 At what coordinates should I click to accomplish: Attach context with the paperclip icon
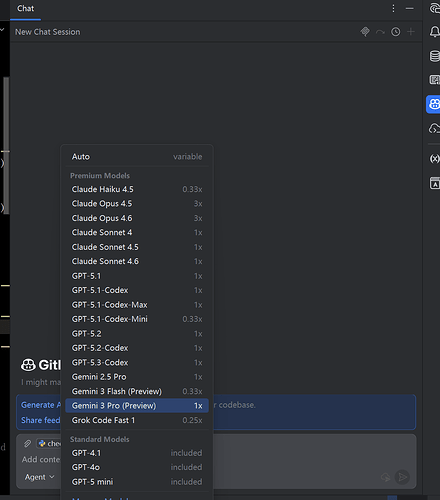coord(27,443)
